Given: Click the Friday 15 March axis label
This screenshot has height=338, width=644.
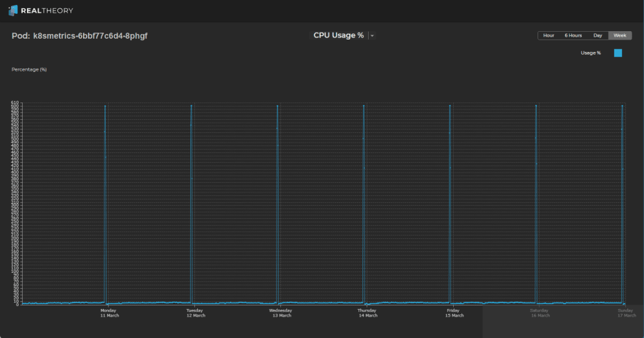Looking at the screenshot, I should point(454,313).
